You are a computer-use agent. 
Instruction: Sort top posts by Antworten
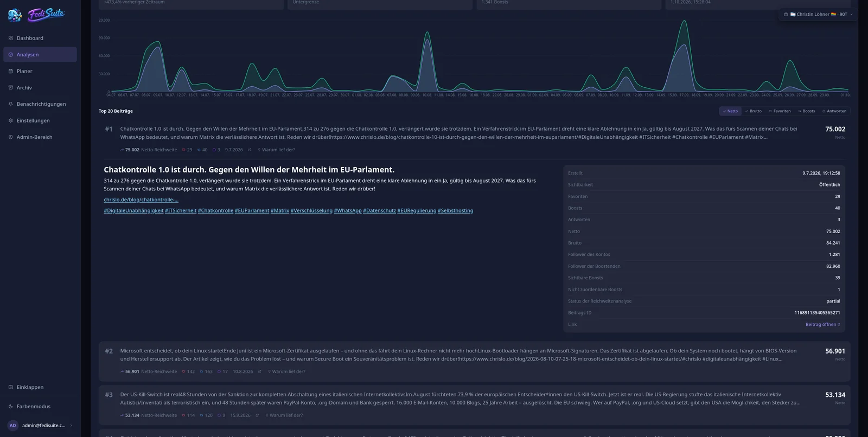click(834, 111)
